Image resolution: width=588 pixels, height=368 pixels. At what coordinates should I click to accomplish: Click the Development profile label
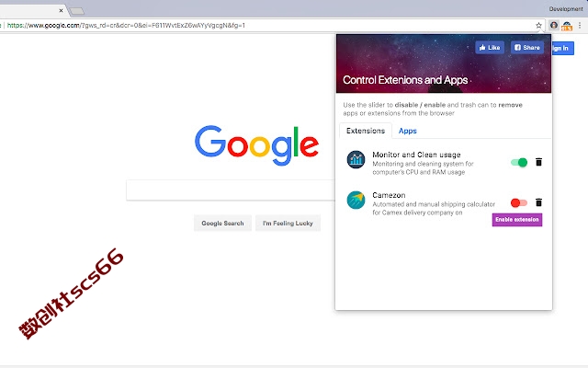tap(566, 9)
